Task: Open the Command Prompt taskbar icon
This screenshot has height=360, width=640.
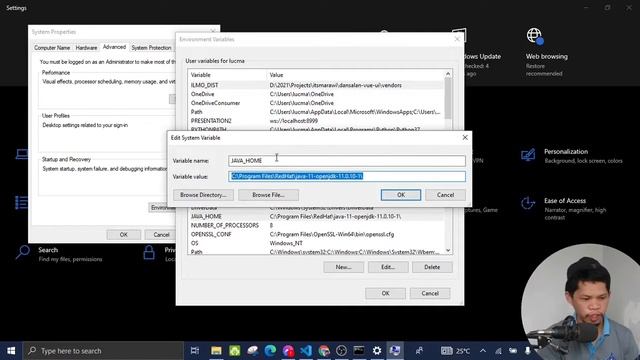Action: point(359,351)
